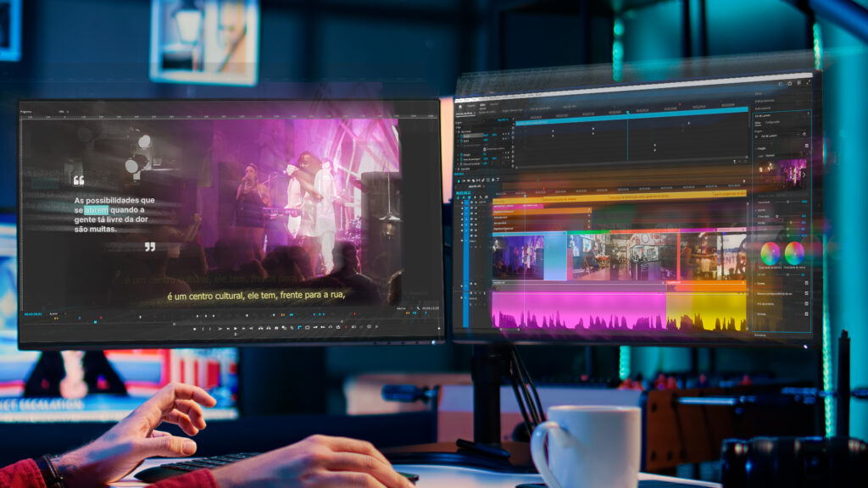
Task: Click Mark In icon in program monitor
Action: click(203, 329)
